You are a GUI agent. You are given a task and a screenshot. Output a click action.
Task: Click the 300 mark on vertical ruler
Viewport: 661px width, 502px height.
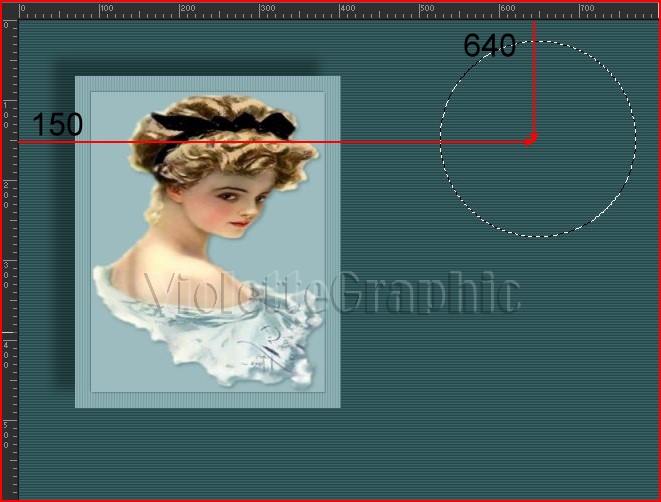tap(7, 274)
